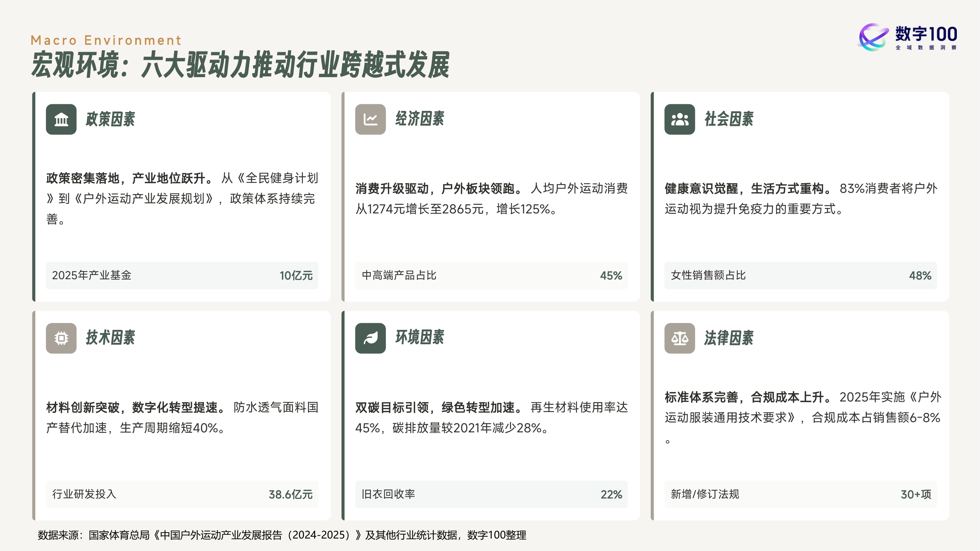The width and height of the screenshot is (980, 551).
Task: Click the 新增/修订法规 30+项 stat row
Action: (x=800, y=494)
